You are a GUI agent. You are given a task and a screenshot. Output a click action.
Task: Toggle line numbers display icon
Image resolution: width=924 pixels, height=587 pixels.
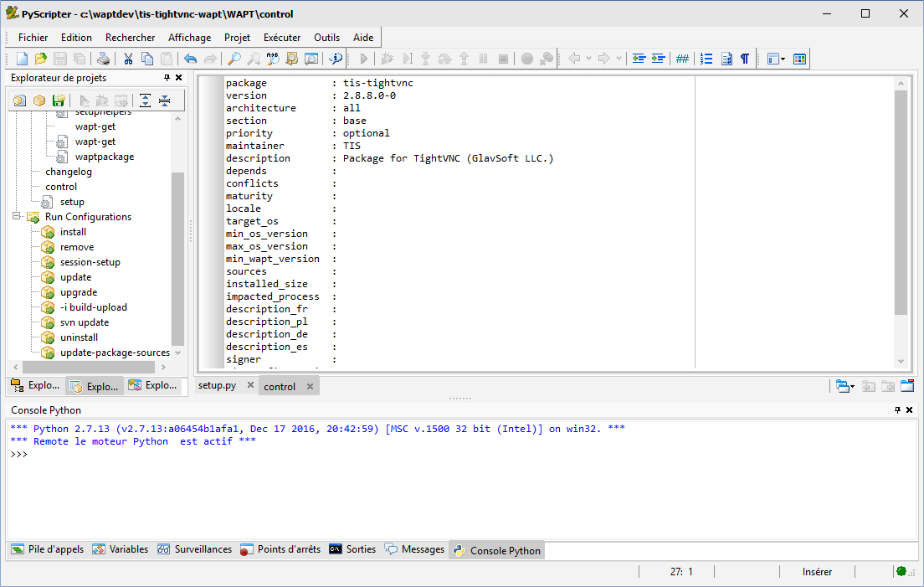tap(706, 59)
